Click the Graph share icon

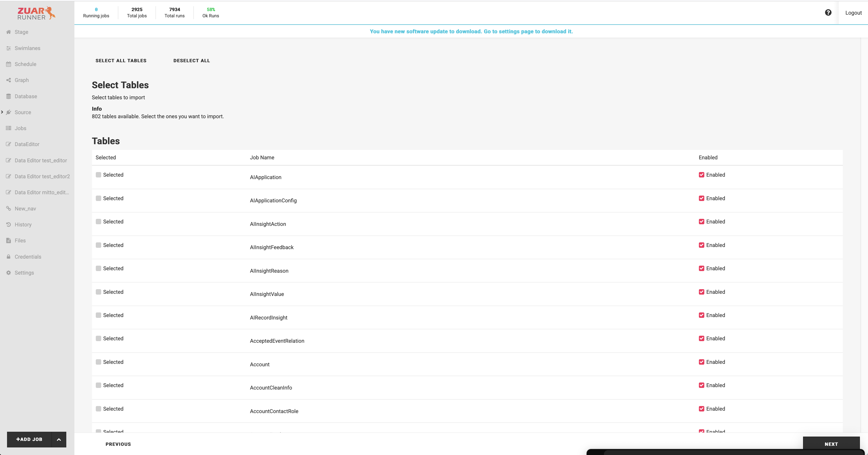pos(8,80)
